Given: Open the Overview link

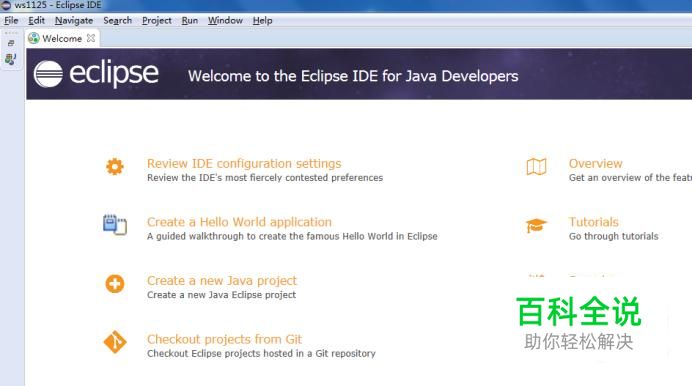Looking at the screenshot, I should pyautogui.click(x=595, y=164).
